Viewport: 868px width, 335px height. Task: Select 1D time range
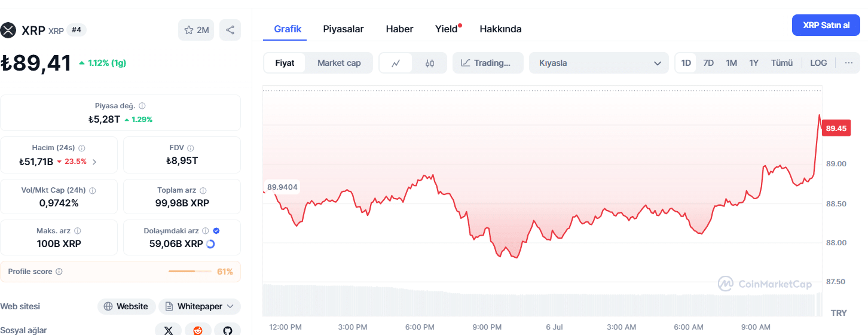click(x=686, y=63)
